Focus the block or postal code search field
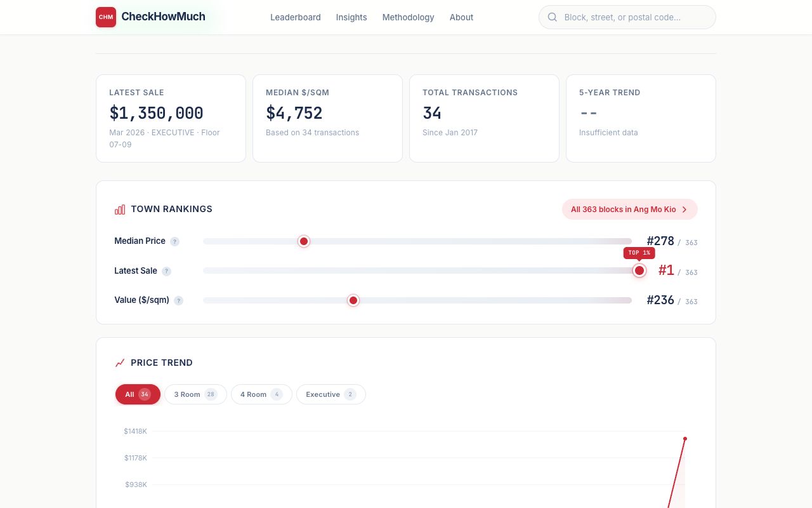 point(634,17)
